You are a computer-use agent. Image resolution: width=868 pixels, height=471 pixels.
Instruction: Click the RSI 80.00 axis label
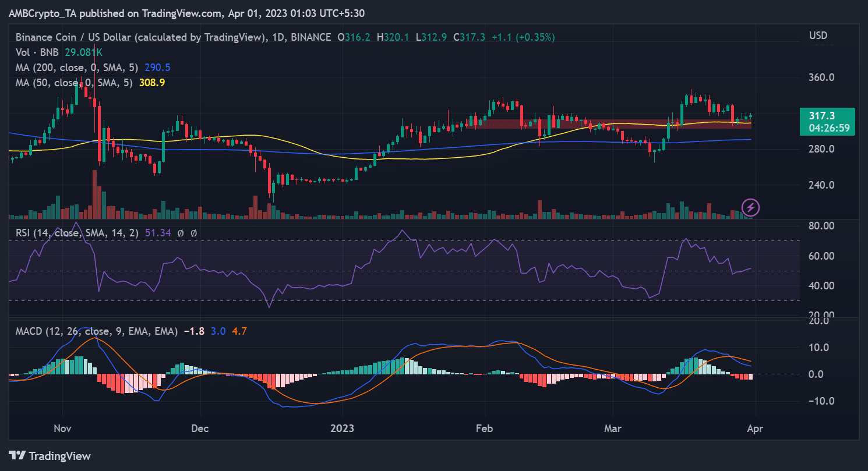click(821, 226)
